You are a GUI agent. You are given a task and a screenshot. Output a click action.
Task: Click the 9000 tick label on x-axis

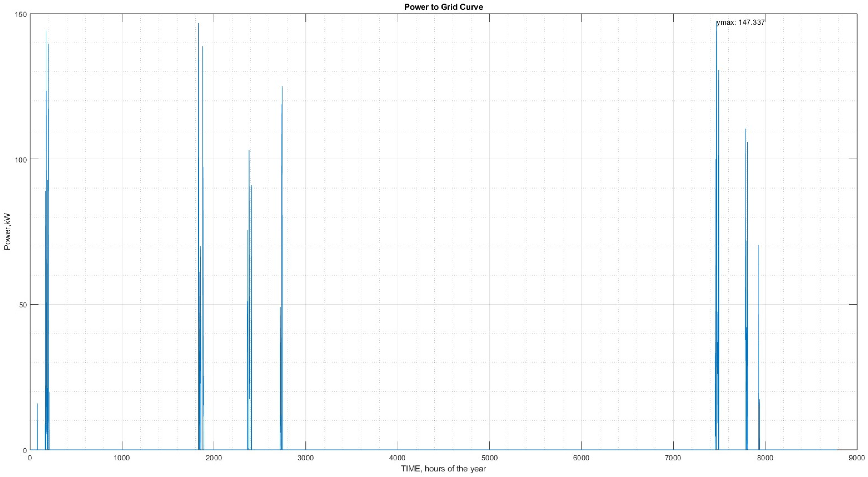pyautogui.click(x=857, y=458)
